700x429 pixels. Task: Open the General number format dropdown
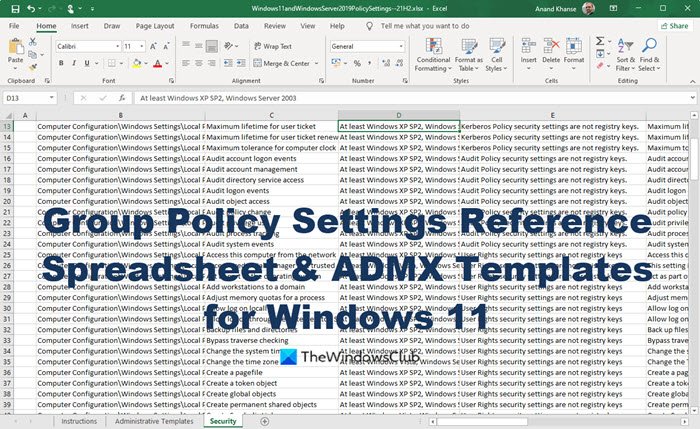pos(401,46)
